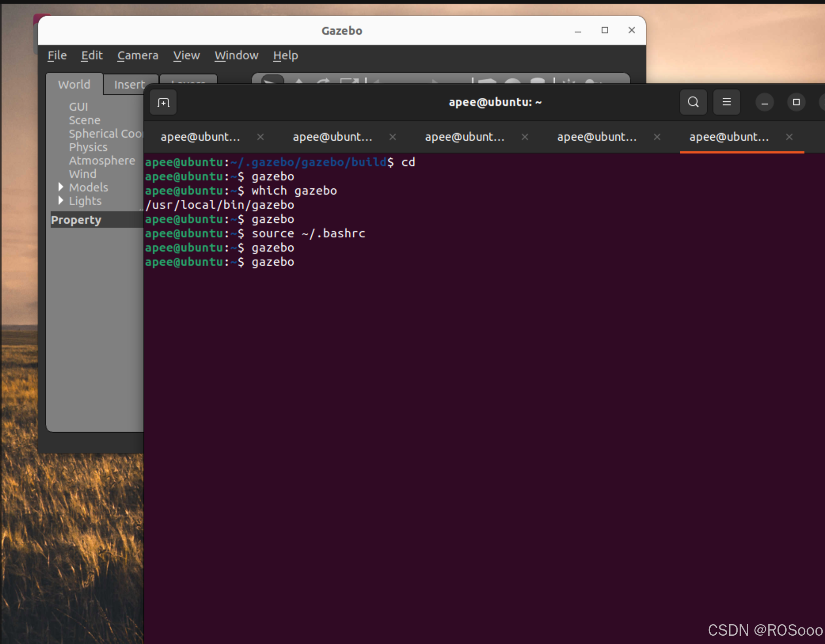Expand the Models tree node

pyautogui.click(x=61, y=187)
